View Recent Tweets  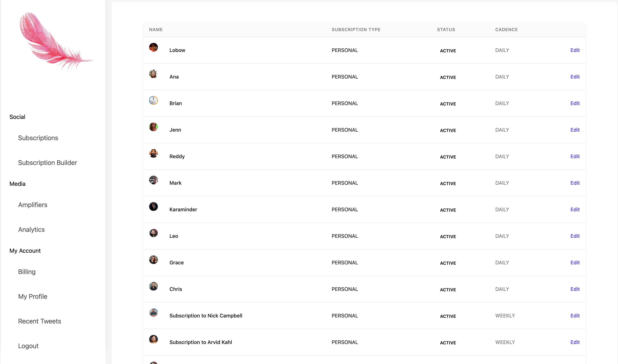[x=39, y=321]
